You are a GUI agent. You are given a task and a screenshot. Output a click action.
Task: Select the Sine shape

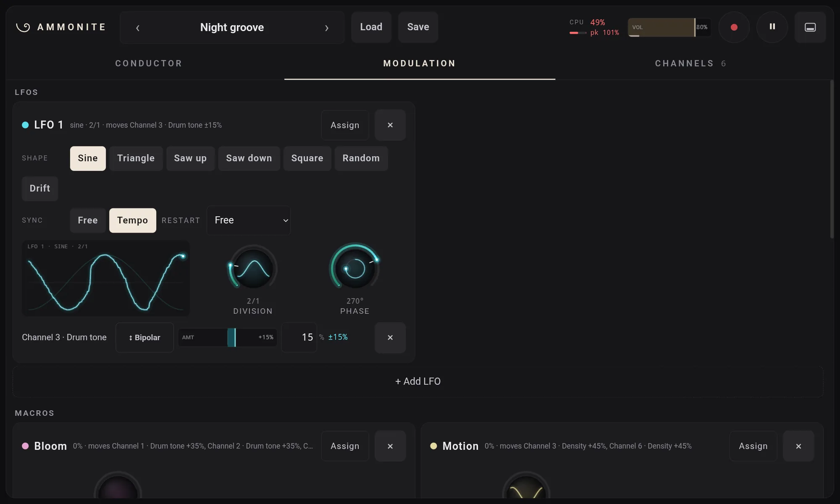pos(88,158)
